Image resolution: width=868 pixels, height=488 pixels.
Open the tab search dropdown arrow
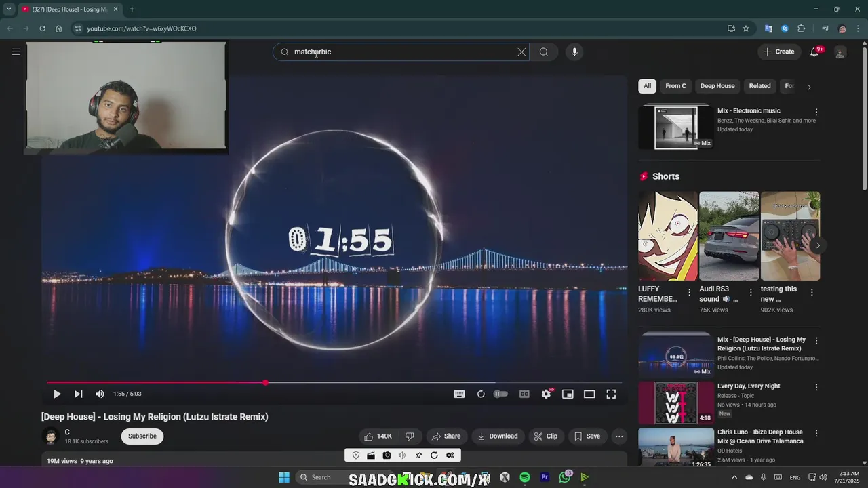pyautogui.click(x=9, y=9)
